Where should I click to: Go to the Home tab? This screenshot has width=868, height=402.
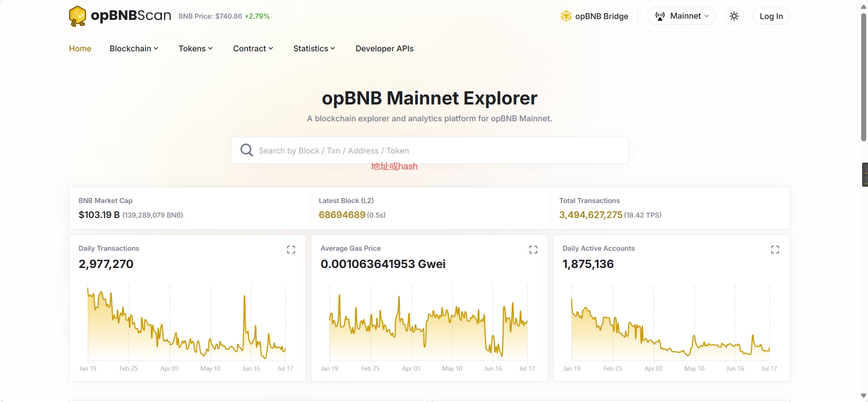pos(80,49)
